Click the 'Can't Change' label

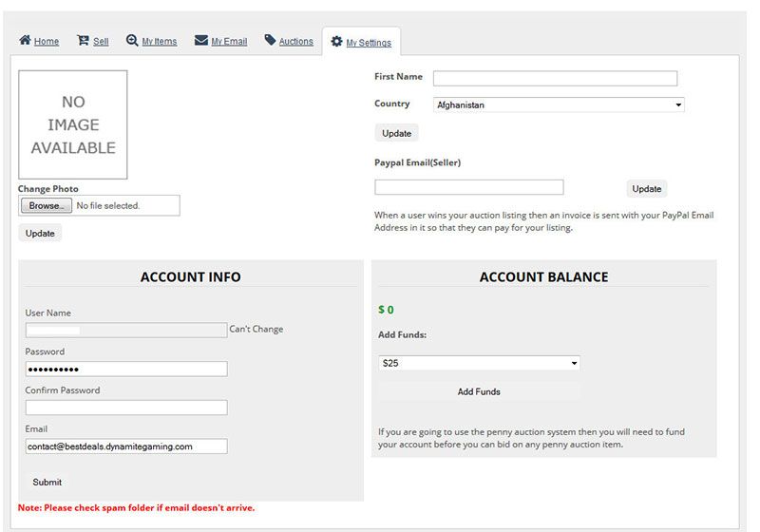tap(256, 329)
